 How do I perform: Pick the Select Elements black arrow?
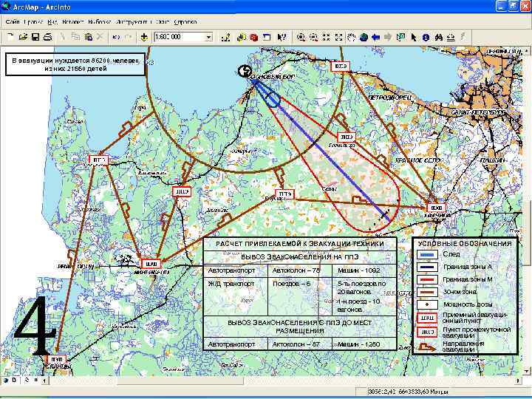click(x=413, y=38)
